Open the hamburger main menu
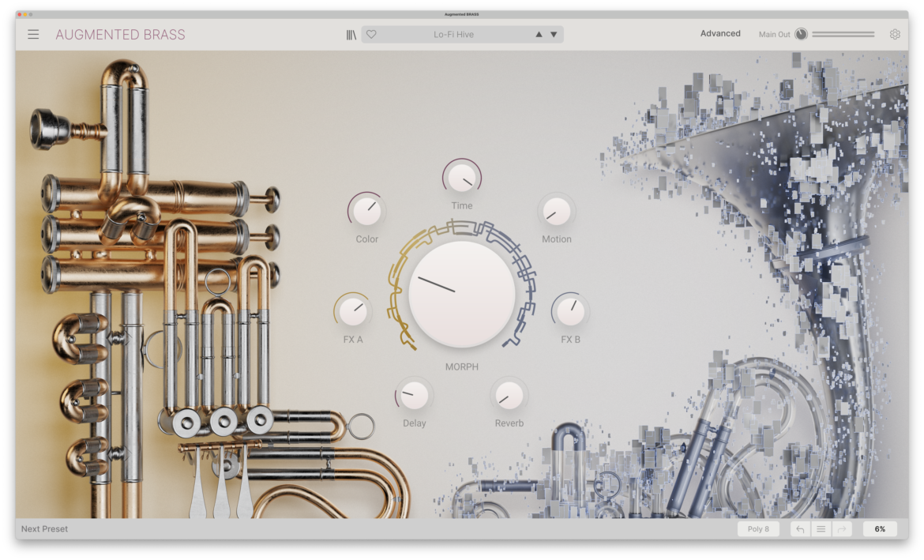Viewport: 924px width, 560px height. [x=33, y=35]
